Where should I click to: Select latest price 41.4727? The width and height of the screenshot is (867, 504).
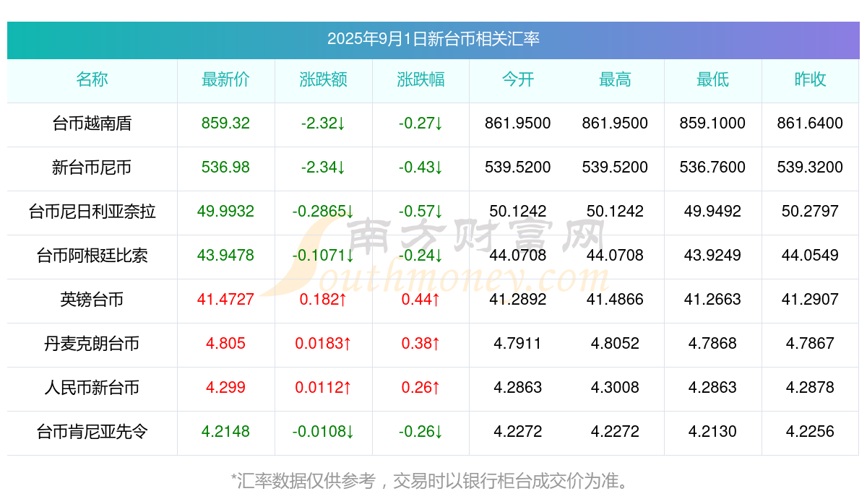(x=225, y=300)
